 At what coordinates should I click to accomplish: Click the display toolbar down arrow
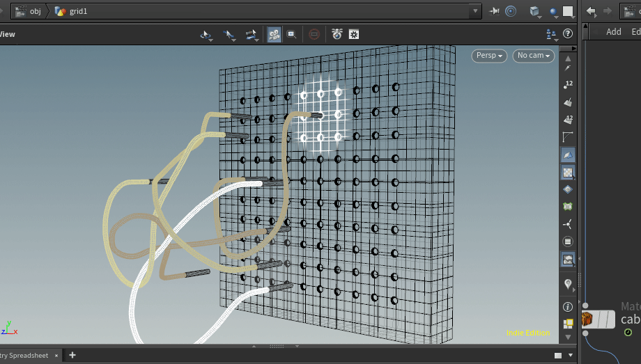[568, 337]
